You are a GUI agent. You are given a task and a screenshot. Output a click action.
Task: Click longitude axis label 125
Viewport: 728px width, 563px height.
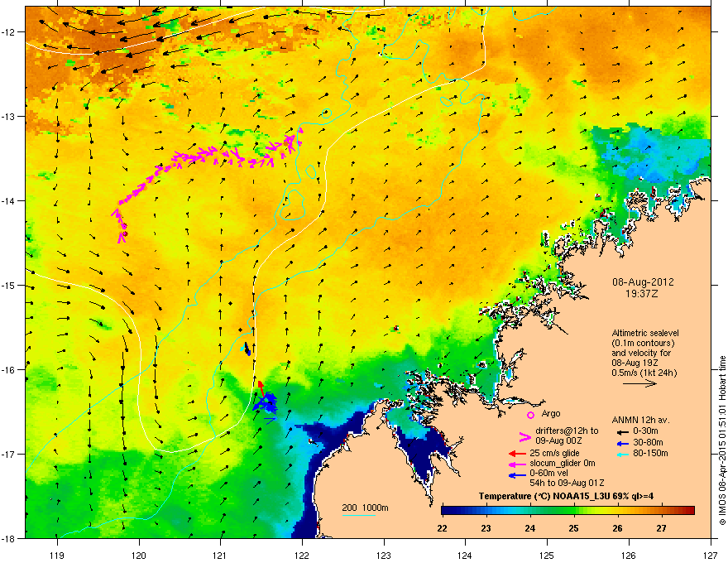point(547,555)
